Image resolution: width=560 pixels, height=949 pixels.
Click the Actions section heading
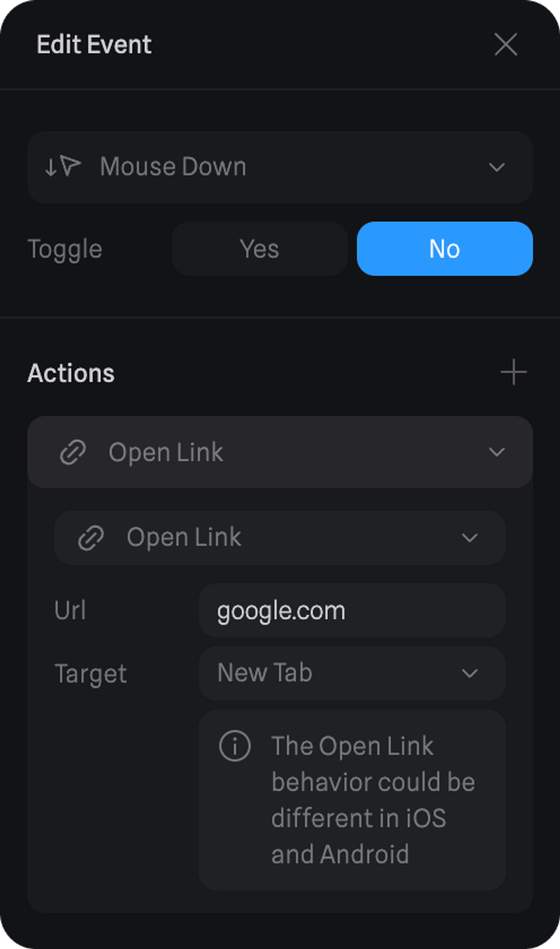point(71,373)
